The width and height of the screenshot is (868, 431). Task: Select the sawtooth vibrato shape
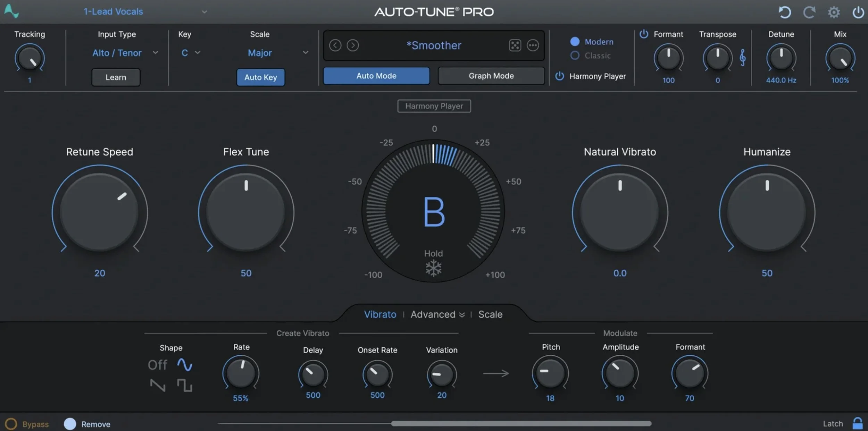[158, 385]
